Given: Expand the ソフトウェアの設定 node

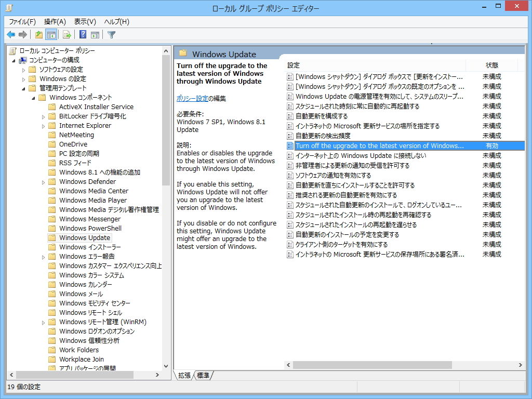Looking at the screenshot, I should [x=23, y=70].
